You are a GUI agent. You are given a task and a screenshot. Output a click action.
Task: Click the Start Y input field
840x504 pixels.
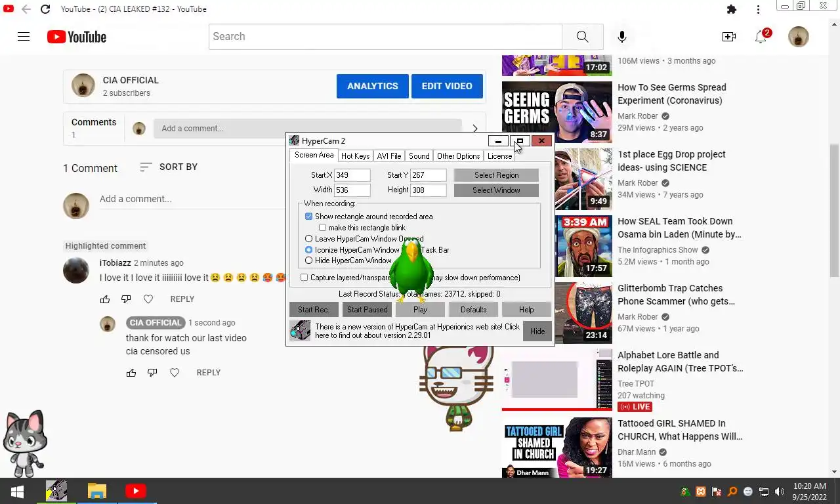[429, 175]
